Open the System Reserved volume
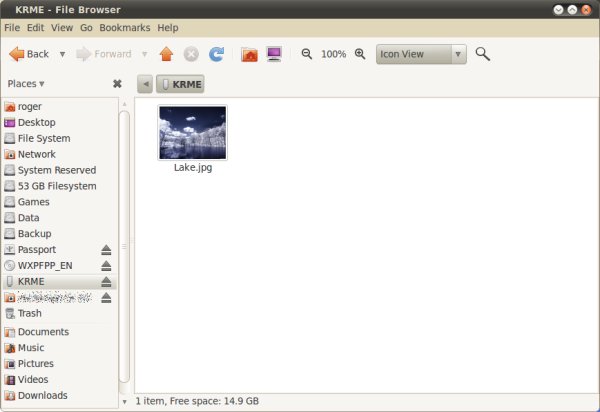Screen dimensions: 600x412 (60, 170)
